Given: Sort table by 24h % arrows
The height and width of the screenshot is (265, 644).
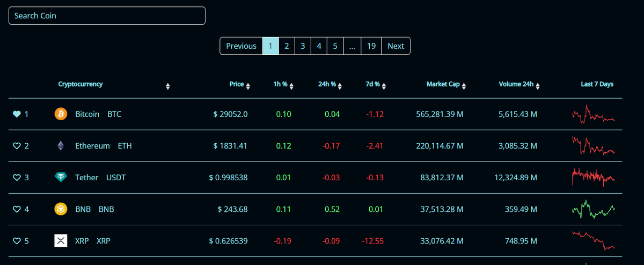Looking at the screenshot, I should click(340, 86).
